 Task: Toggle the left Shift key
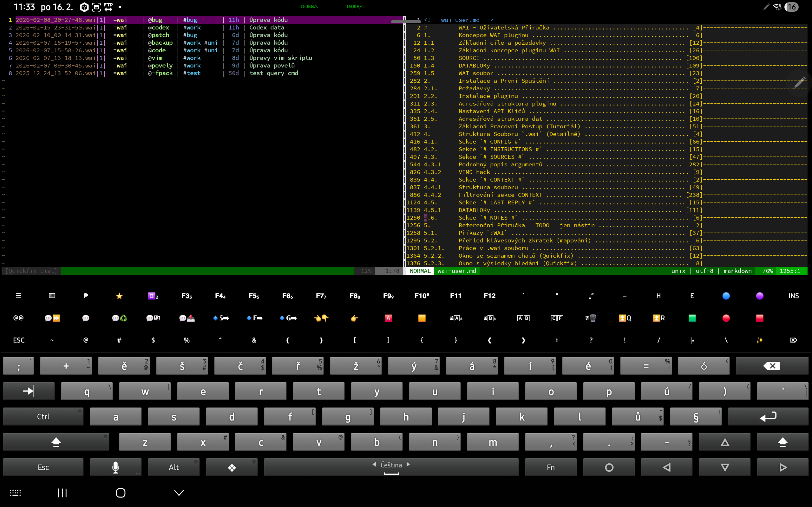tap(56, 442)
